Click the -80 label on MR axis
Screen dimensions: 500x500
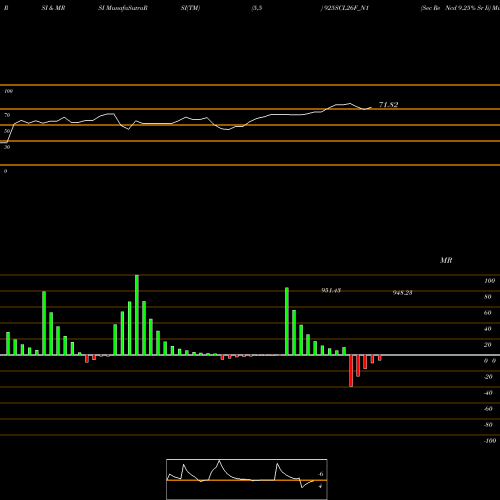pos(488,425)
